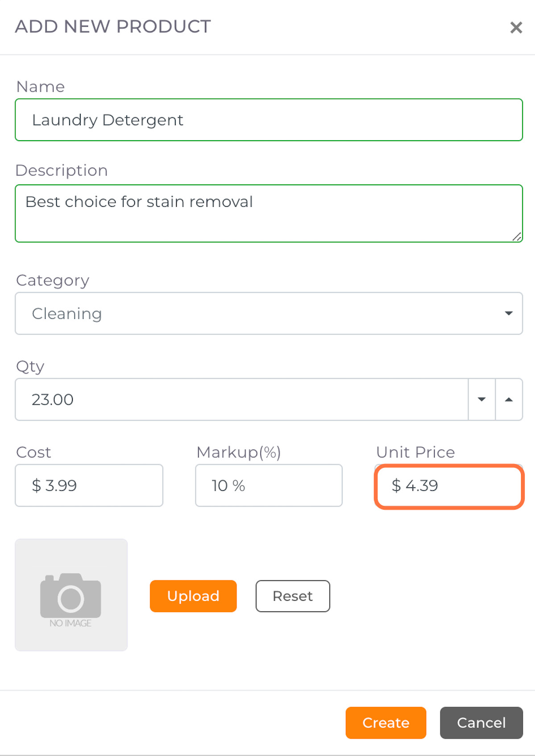Cancel adding the product
The image size is (535, 756).
(481, 723)
